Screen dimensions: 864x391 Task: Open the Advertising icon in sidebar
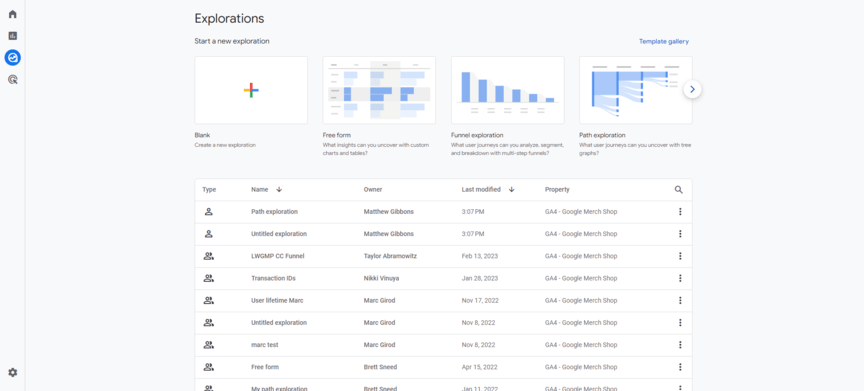coord(13,80)
